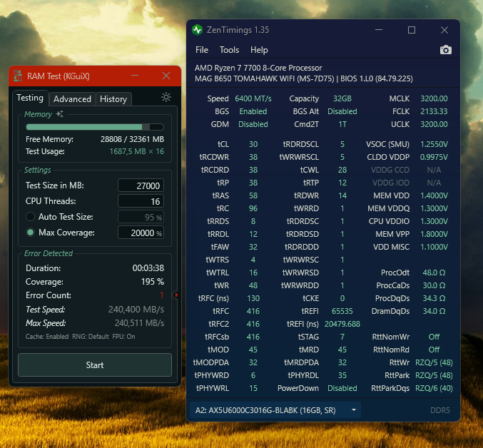Select the Auto Test Size radio button
This screenshot has width=483, height=448.
click(x=30, y=217)
